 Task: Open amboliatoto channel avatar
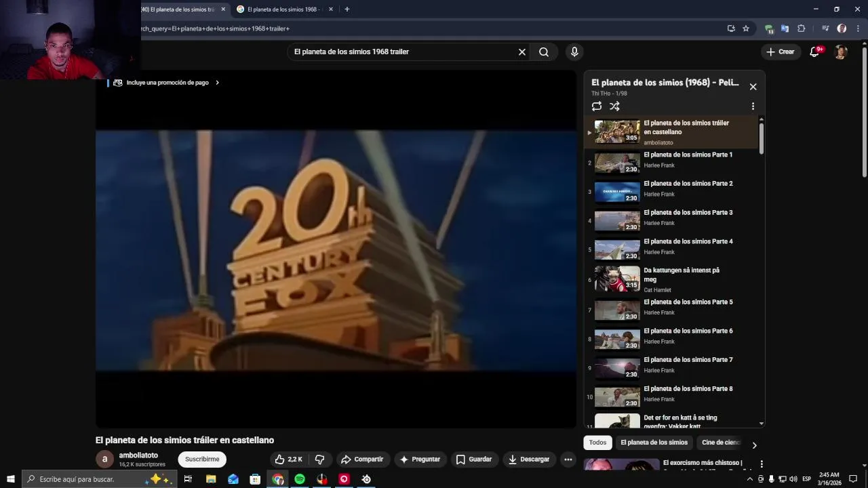(104, 460)
